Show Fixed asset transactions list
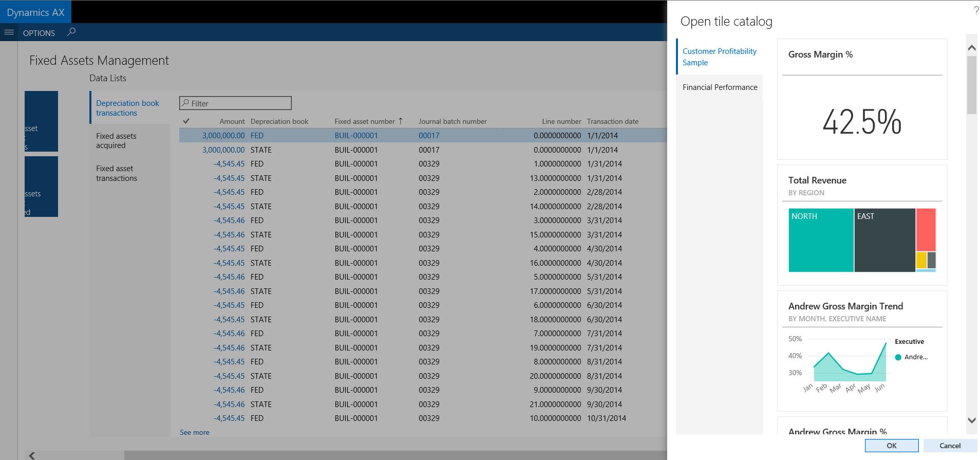 coord(117,173)
